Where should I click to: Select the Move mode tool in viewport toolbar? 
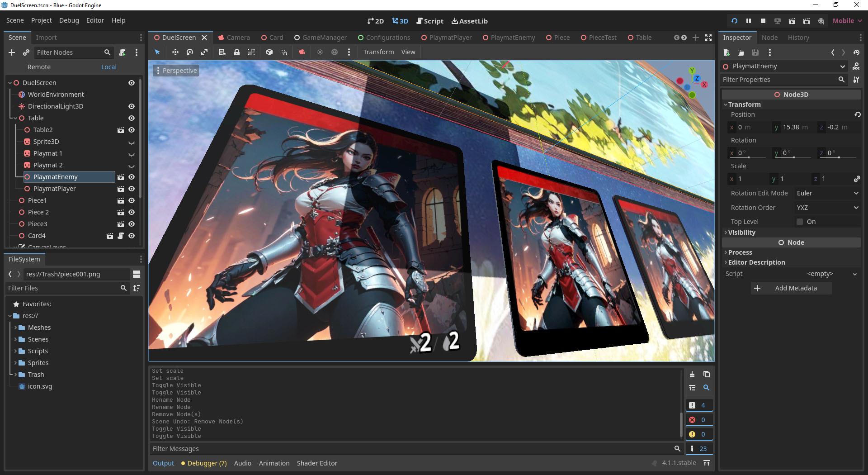pyautogui.click(x=175, y=52)
